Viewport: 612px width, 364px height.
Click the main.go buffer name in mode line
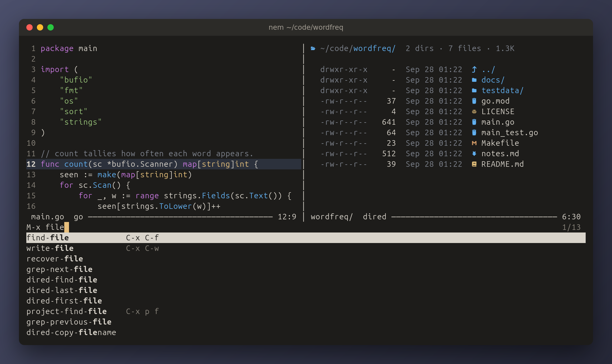pos(48,217)
